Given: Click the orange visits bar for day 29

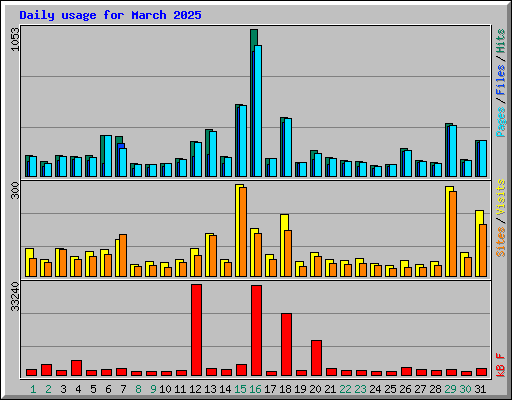Looking at the screenshot, I should [x=453, y=234].
